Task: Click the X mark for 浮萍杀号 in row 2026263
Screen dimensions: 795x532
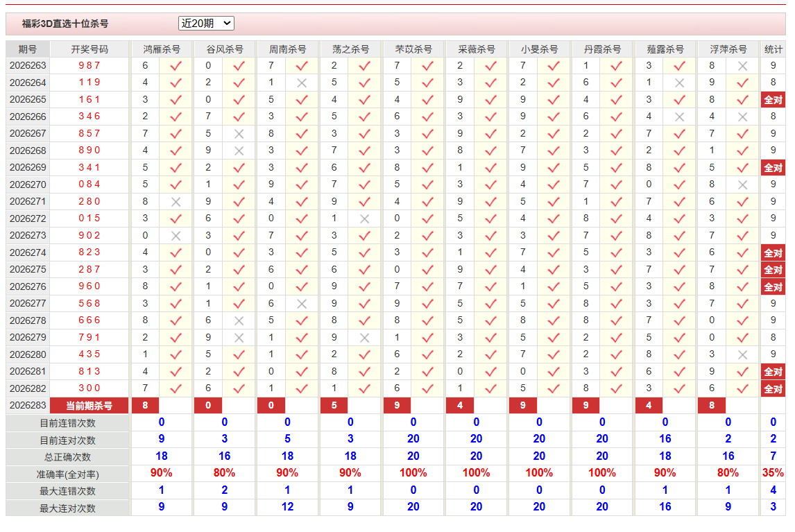Action: (x=742, y=66)
